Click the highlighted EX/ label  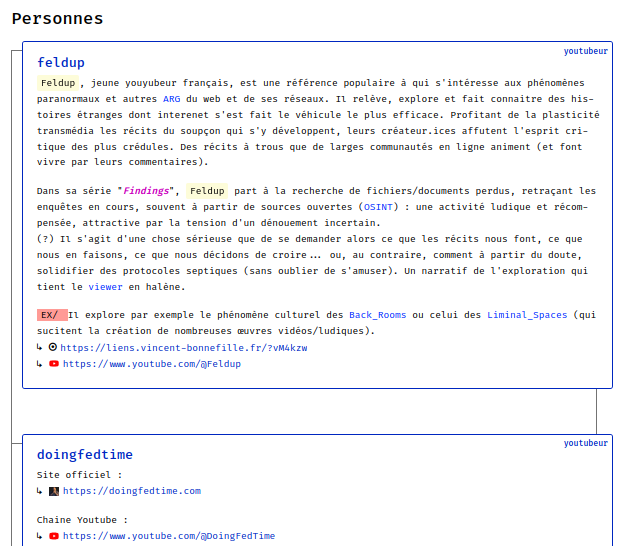point(51,314)
